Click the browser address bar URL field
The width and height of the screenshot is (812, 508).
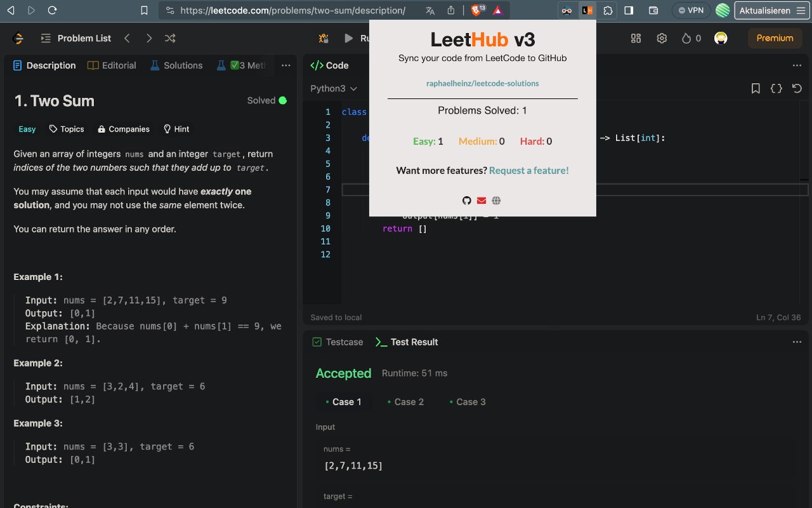click(x=292, y=10)
